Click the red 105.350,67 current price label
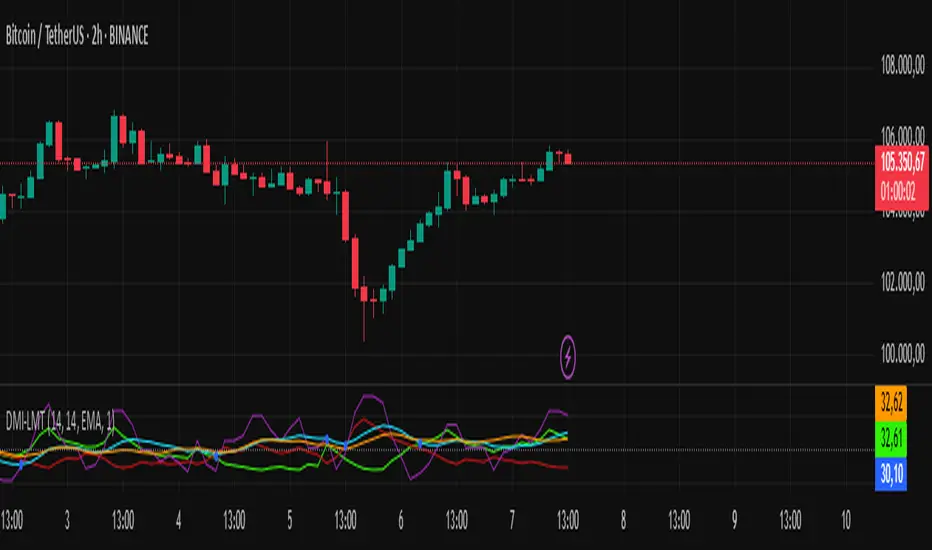Screen dimensions: 932x550 click(x=902, y=178)
